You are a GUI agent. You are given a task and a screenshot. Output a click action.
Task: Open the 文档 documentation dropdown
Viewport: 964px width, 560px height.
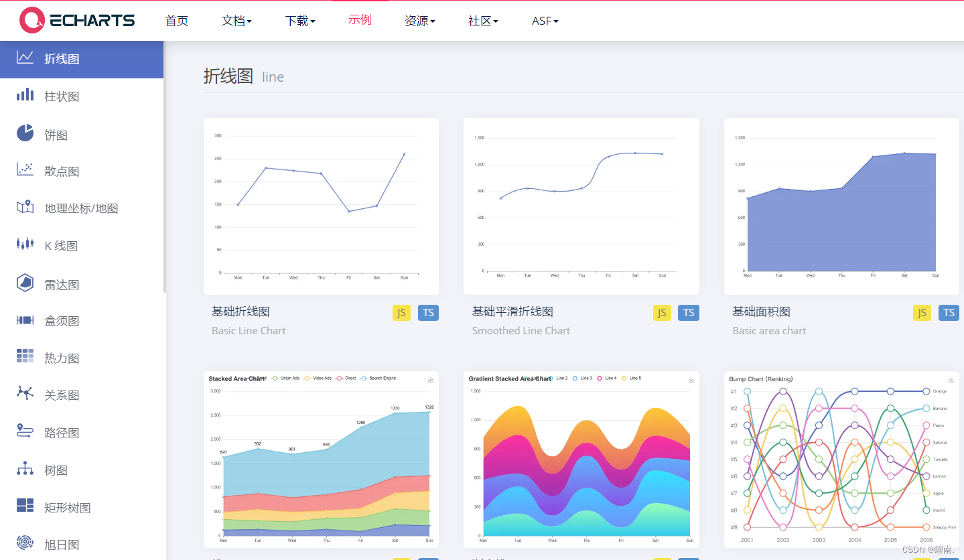click(x=236, y=21)
